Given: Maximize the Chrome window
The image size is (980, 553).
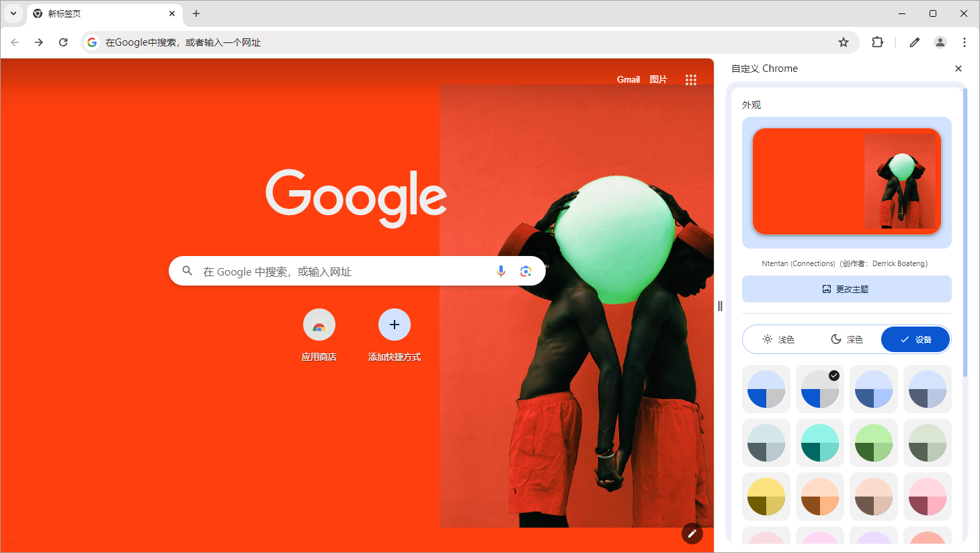Looking at the screenshot, I should [933, 13].
